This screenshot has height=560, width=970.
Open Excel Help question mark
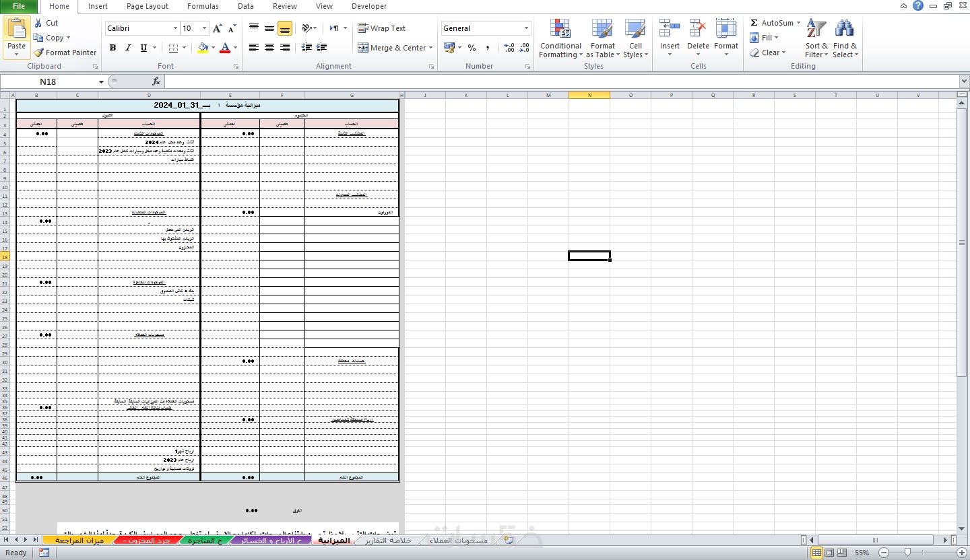tap(917, 5)
